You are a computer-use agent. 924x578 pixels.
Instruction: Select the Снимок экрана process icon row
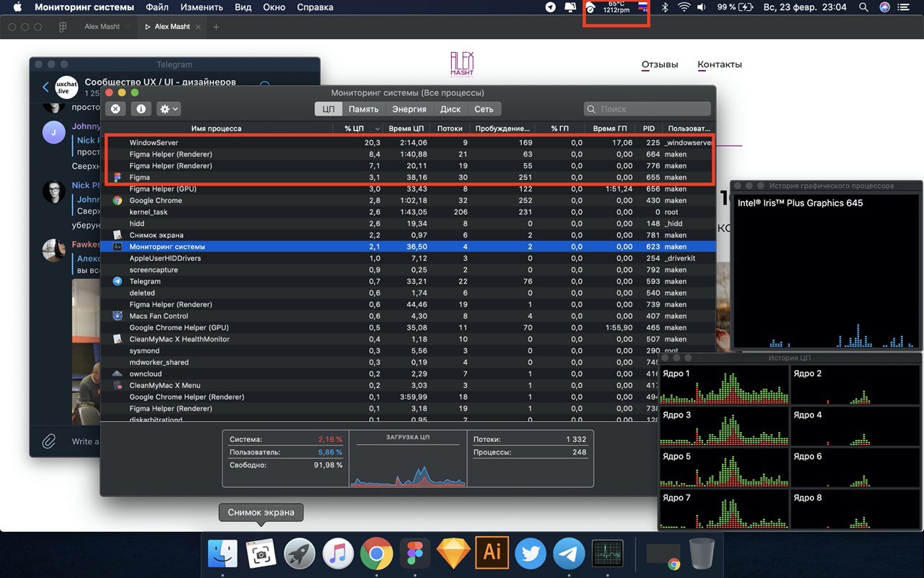pyautogui.click(x=118, y=236)
